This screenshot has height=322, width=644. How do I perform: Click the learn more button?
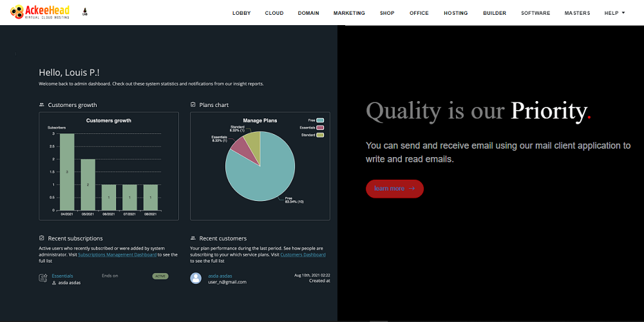pyautogui.click(x=394, y=189)
